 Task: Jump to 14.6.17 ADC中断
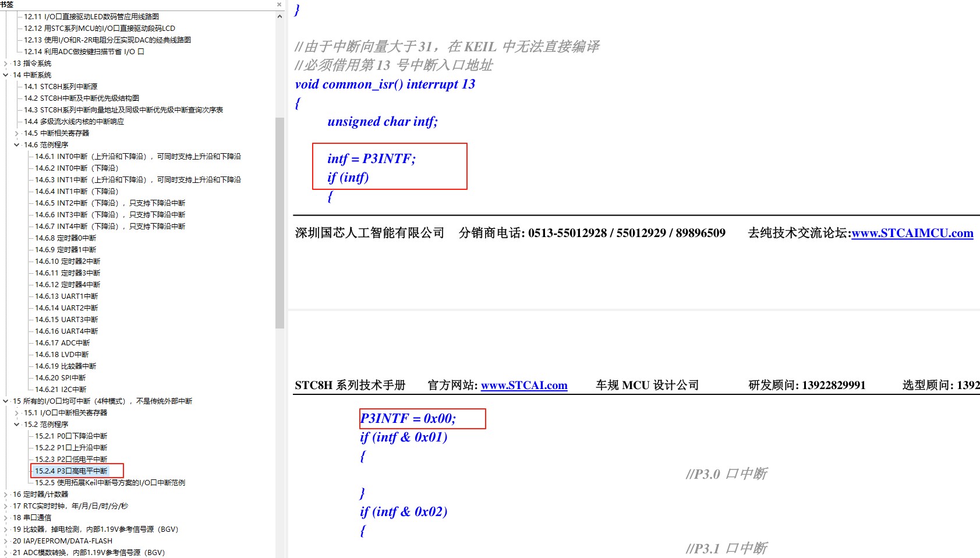62,343
